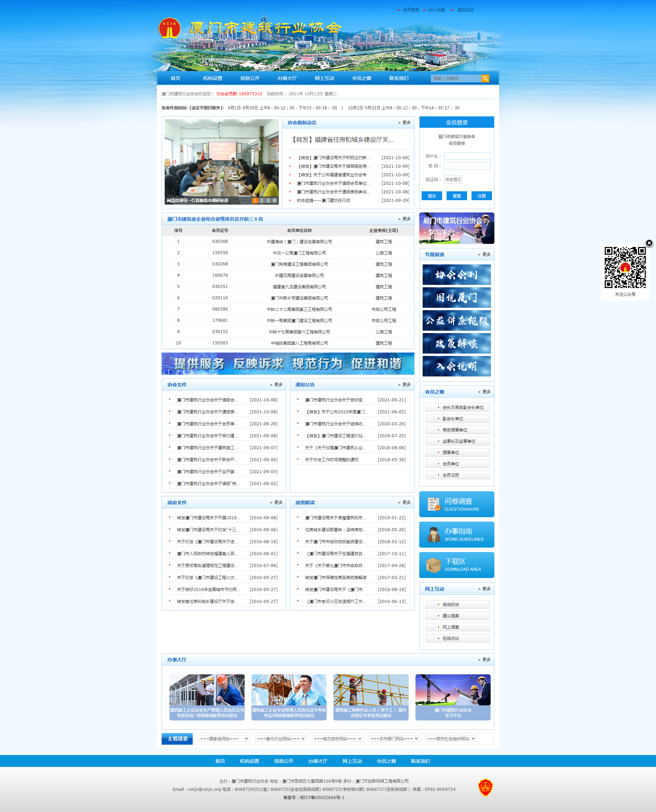656x812 pixels.
Task: Click the keyword search input box
Action: click(456, 78)
